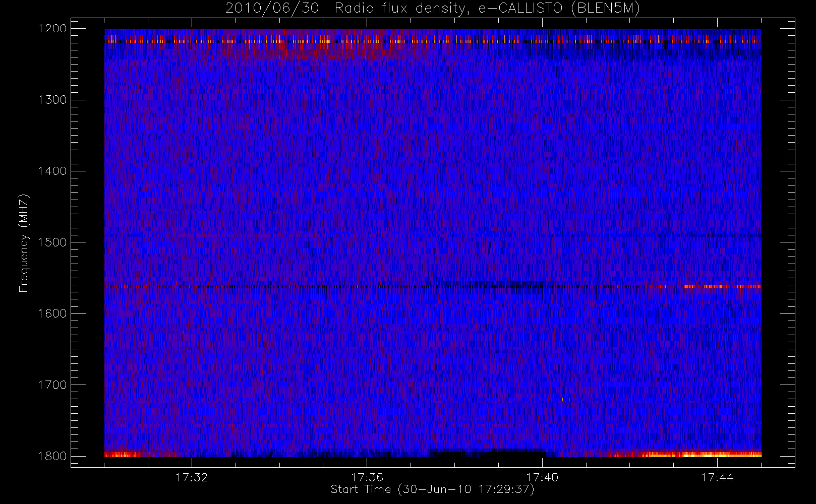Click the red-orange emission at 1560 MHz near 17:44
This screenshot has width=816, height=504.
[x=722, y=286]
